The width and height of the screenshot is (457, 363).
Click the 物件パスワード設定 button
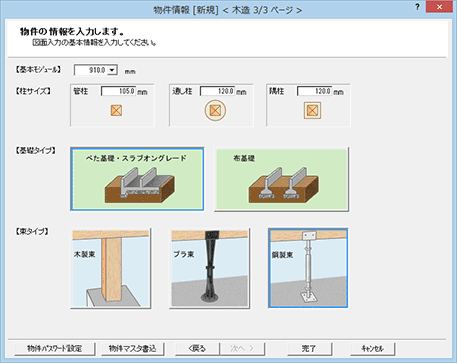[55, 349]
